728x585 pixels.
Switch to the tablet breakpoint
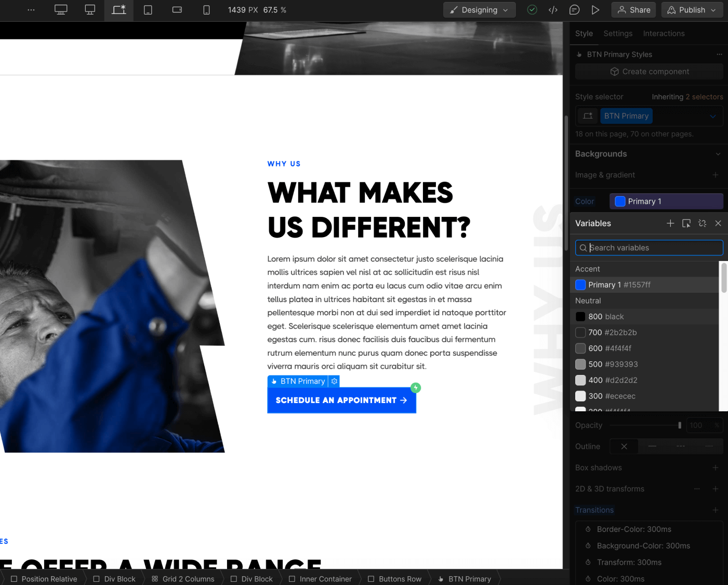[x=148, y=9]
